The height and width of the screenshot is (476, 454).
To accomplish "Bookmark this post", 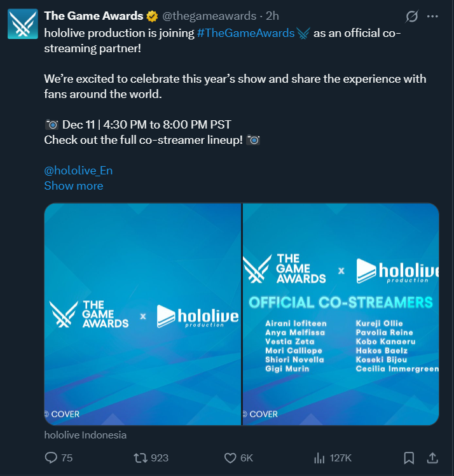I will 409,458.
